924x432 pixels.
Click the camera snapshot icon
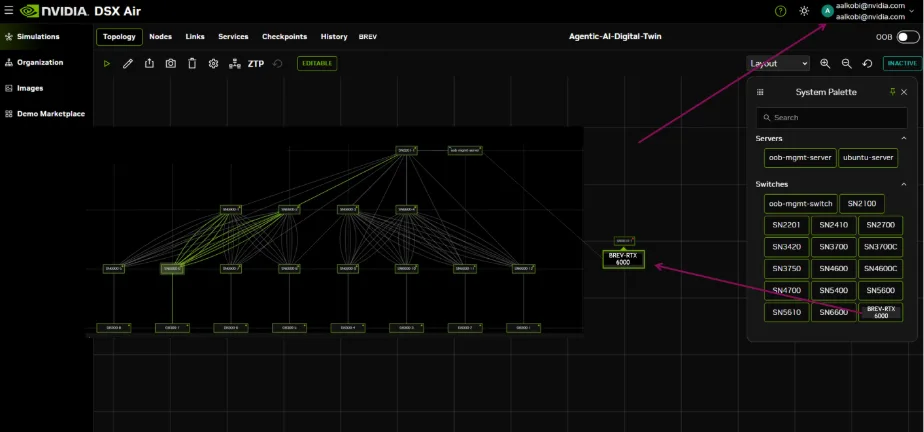pos(170,63)
